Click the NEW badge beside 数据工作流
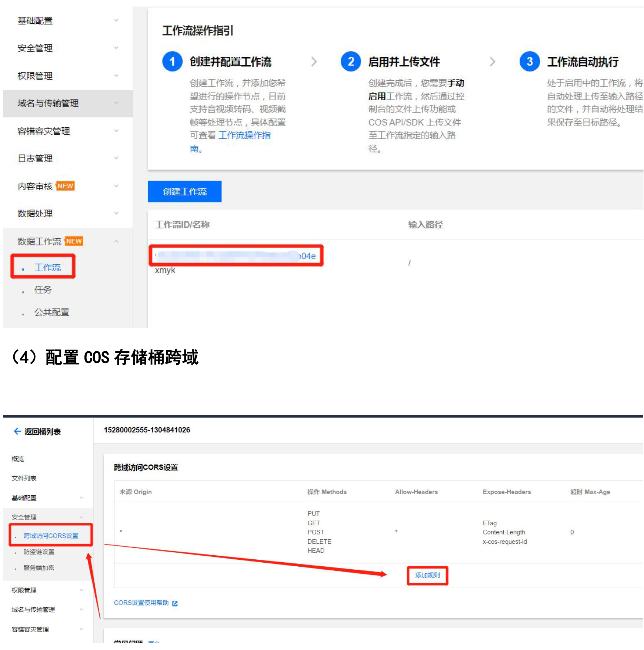Viewport: 644px width, 650px height. coord(74,241)
